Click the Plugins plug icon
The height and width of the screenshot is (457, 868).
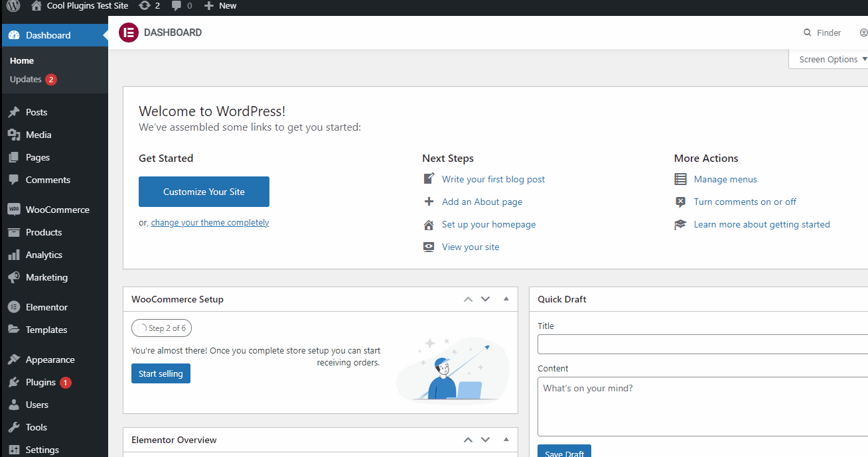pyautogui.click(x=14, y=382)
